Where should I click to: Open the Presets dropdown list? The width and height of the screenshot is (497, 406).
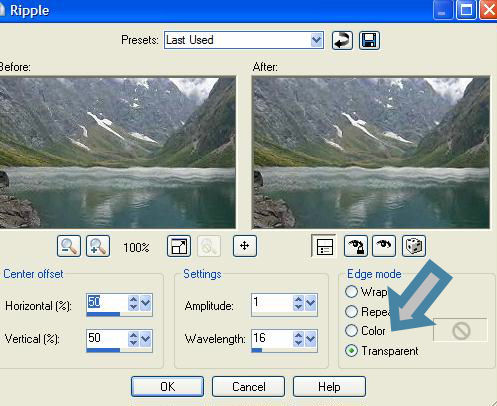click(x=316, y=40)
